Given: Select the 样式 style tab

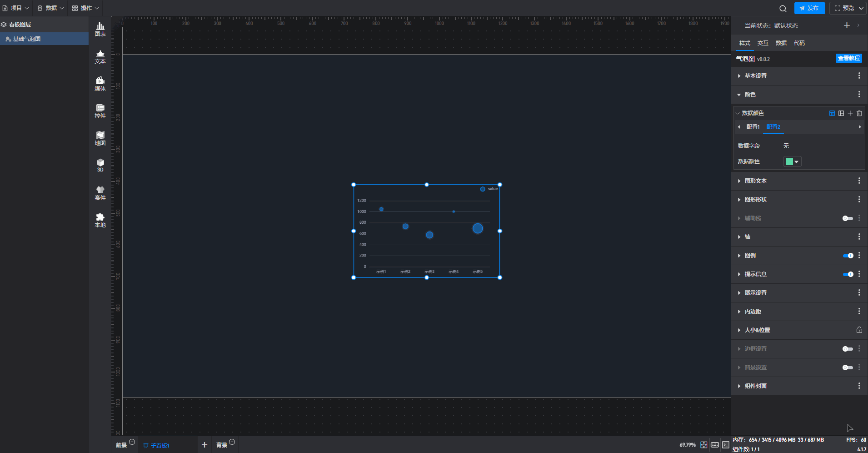Looking at the screenshot, I should (x=744, y=43).
